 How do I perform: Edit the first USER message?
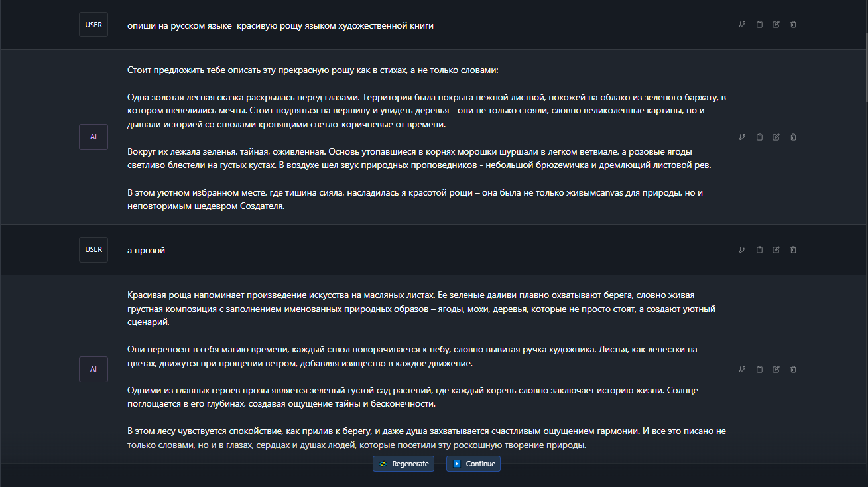776,25
